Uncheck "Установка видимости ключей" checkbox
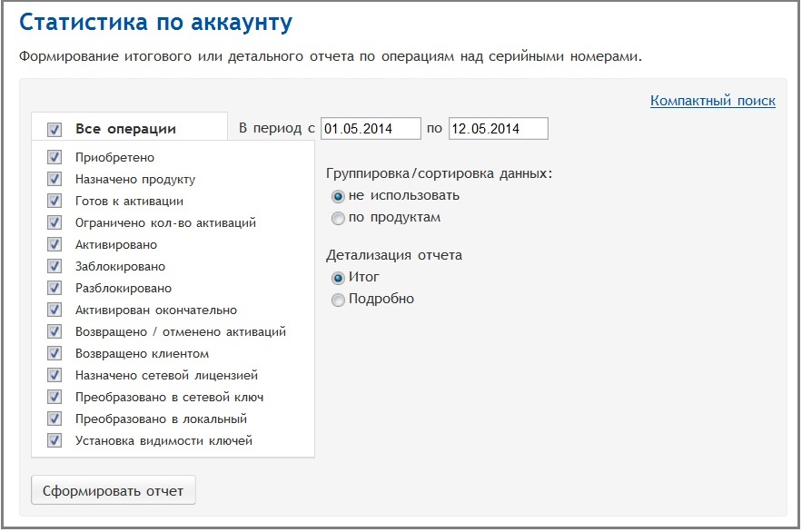802x532 pixels. (x=54, y=440)
